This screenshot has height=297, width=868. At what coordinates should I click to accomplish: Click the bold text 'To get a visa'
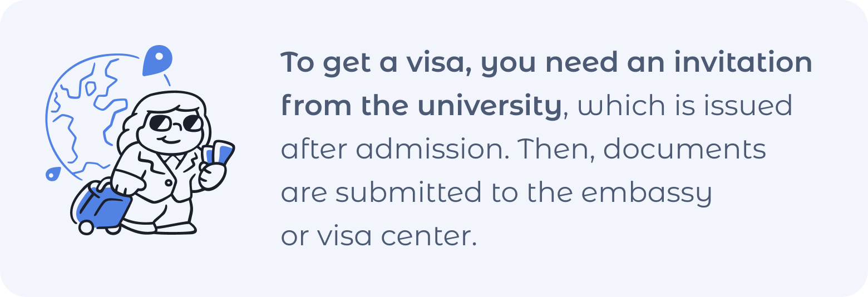pos(377,63)
